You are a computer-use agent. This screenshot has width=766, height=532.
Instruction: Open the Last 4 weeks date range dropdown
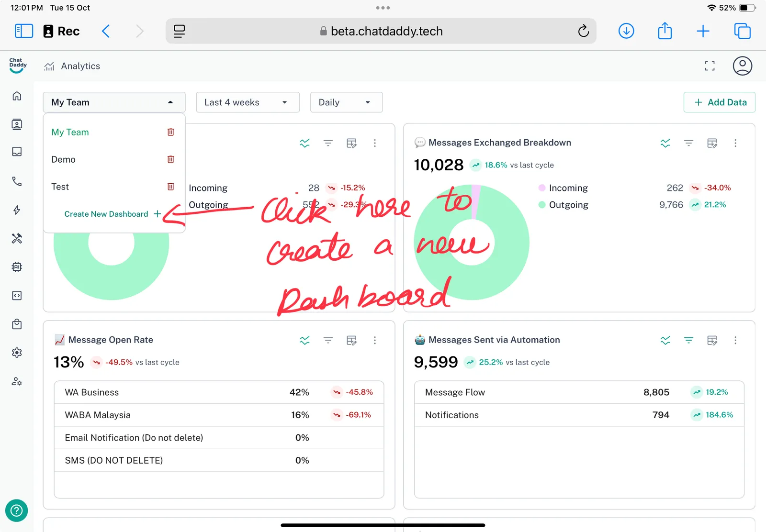tap(248, 102)
